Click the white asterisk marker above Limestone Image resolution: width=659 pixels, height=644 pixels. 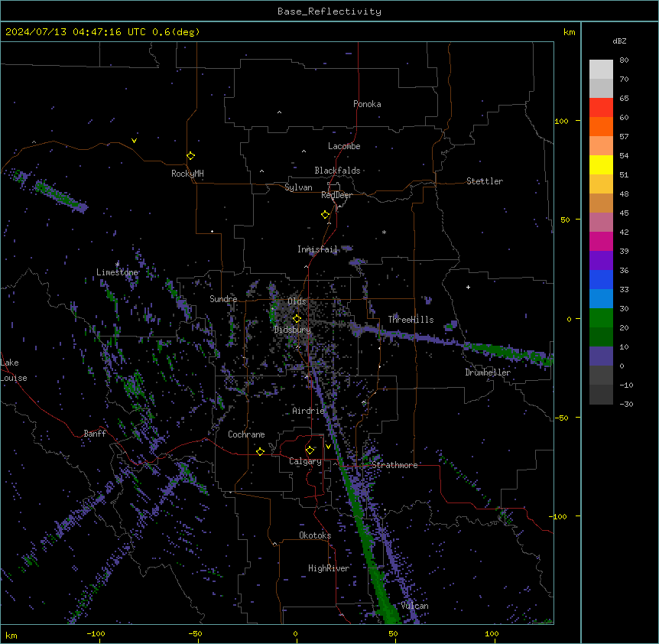coord(117,264)
